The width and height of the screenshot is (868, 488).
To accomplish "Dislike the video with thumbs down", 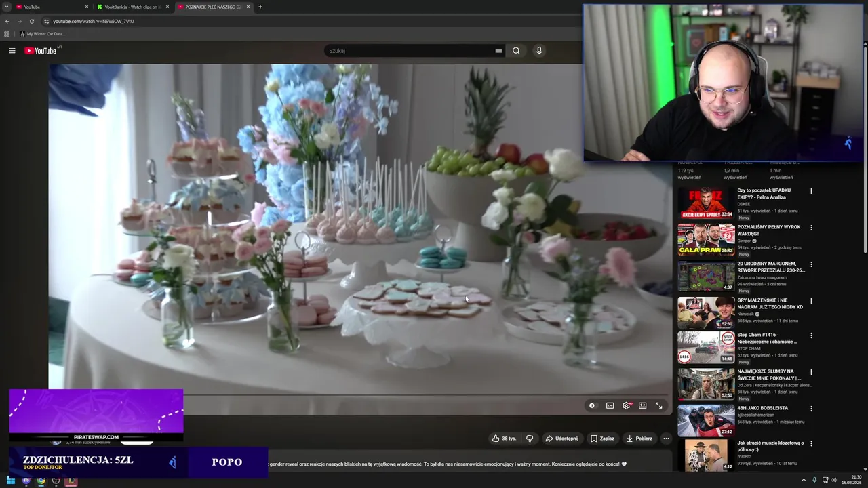I will [530, 439].
